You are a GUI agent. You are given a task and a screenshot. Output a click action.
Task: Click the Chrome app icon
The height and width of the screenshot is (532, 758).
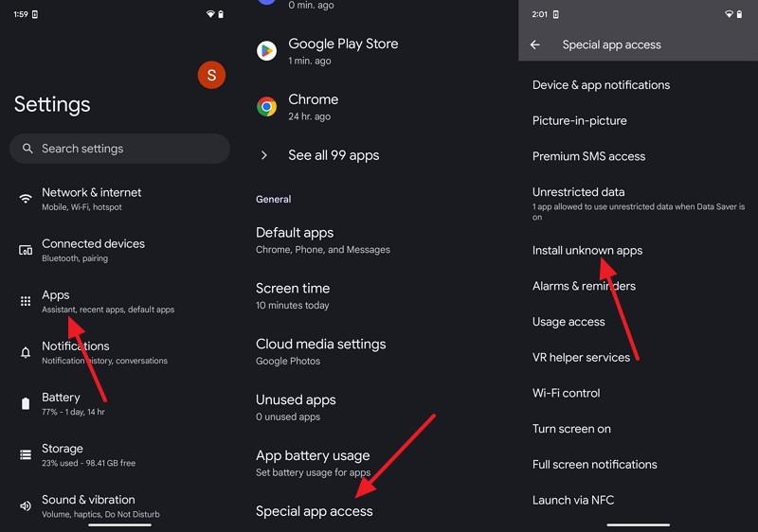266,107
